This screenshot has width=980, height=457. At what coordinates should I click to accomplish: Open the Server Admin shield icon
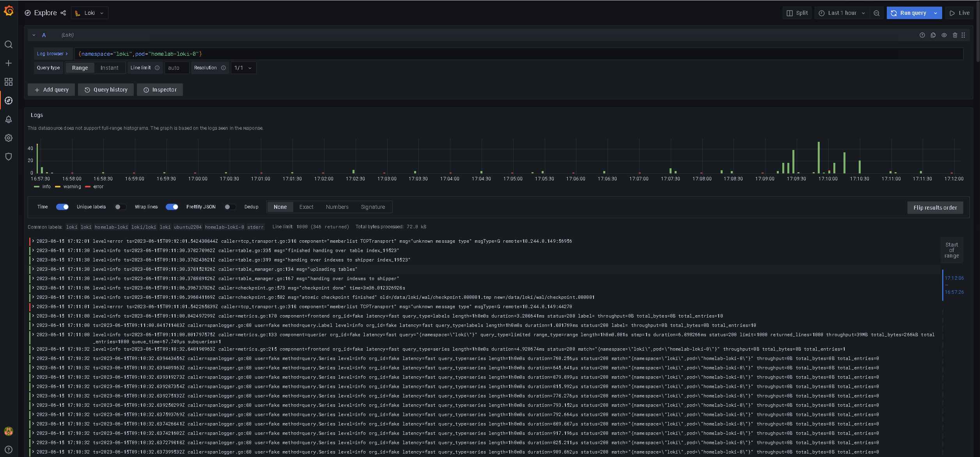9,157
